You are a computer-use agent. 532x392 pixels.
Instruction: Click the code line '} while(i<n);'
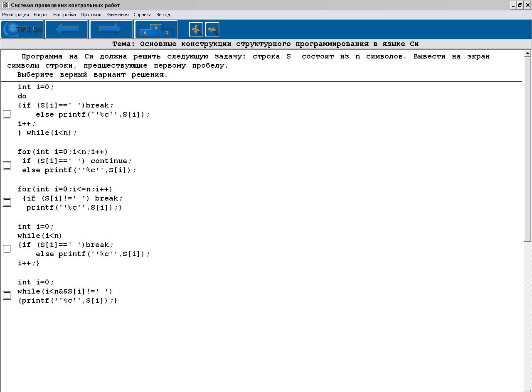(47, 133)
